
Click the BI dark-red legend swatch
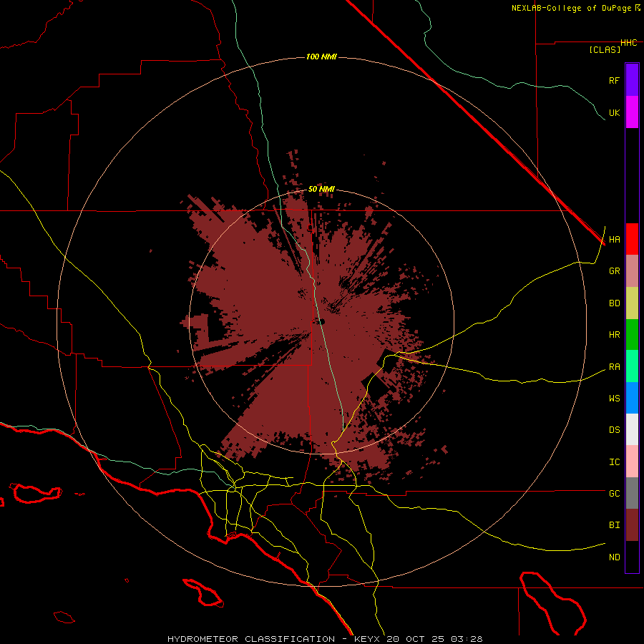tap(632, 525)
